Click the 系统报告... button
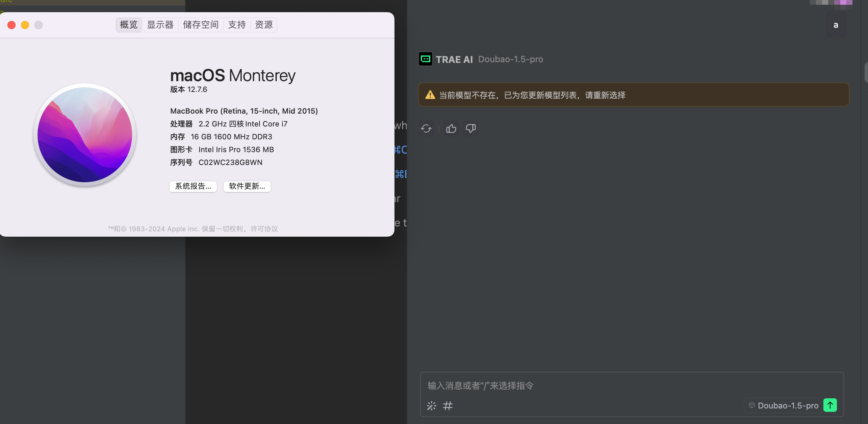This screenshot has height=424, width=868. tap(193, 186)
